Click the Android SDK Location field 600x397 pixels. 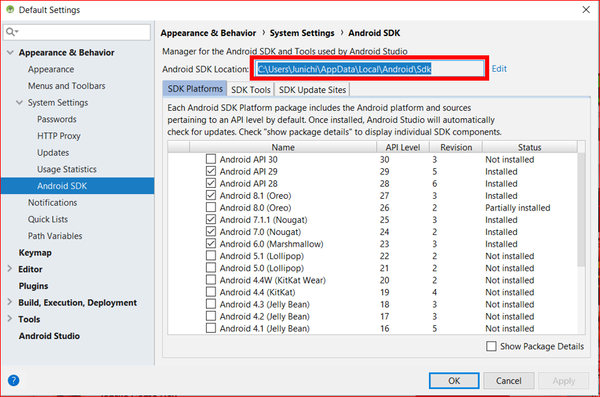[369, 69]
